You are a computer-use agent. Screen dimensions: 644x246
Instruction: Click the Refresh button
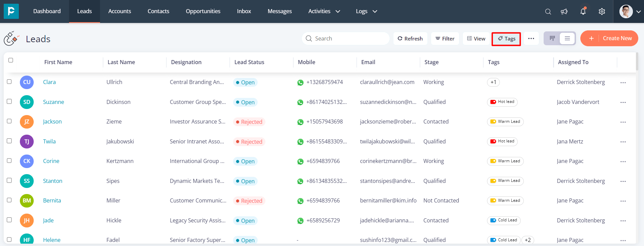coord(410,38)
